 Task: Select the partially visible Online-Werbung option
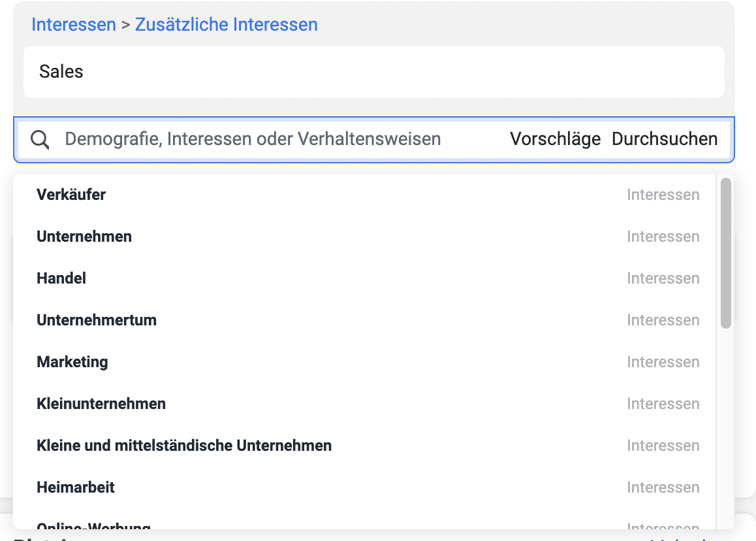(x=93, y=525)
